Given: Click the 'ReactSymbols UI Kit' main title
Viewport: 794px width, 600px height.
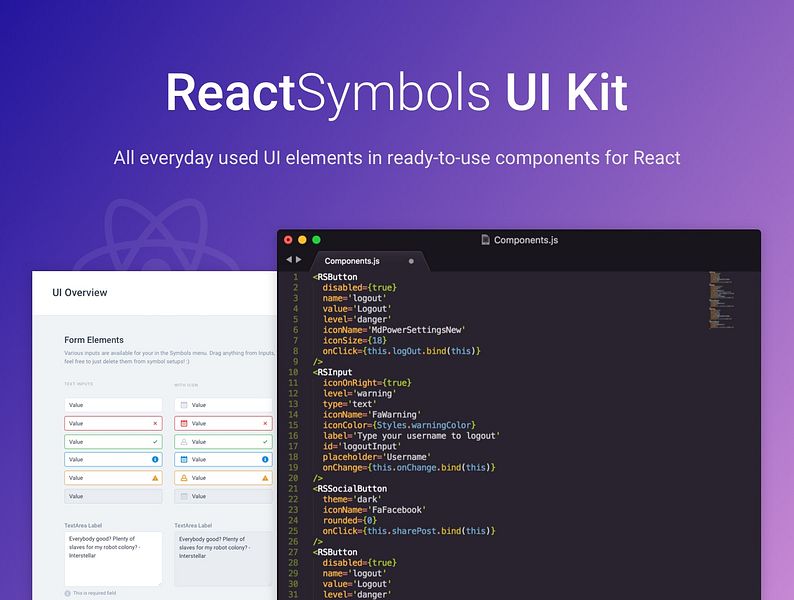Looking at the screenshot, I should pyautogui.click(x=397, y=93).
